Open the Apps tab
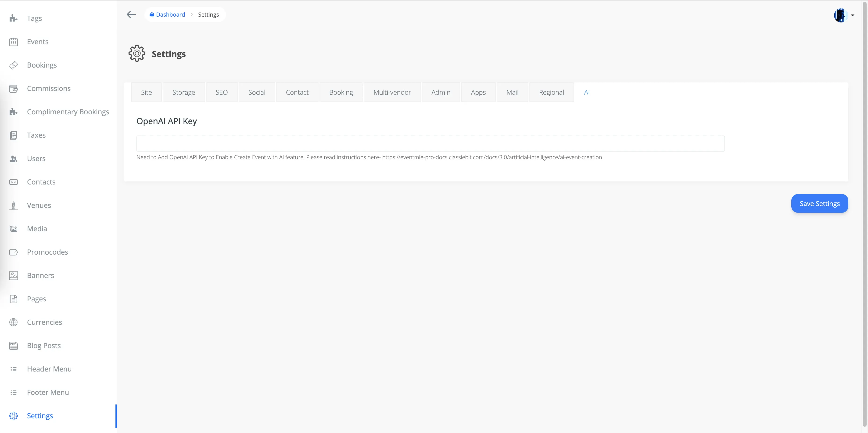Viewport: 868px width, 433px height. (x=478, y=92)
